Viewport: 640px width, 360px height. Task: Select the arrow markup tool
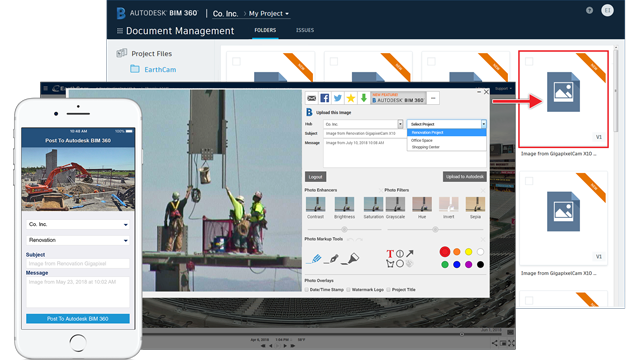pos(410,253)
